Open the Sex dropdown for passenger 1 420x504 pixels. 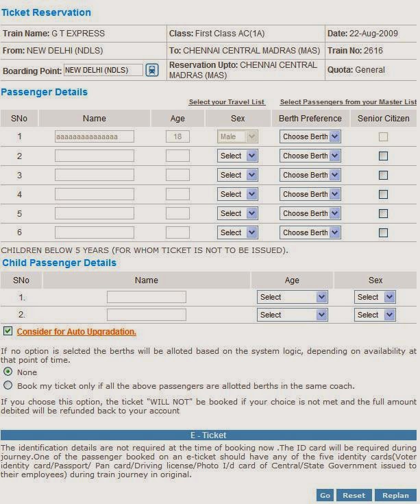[x=238, y=136]
